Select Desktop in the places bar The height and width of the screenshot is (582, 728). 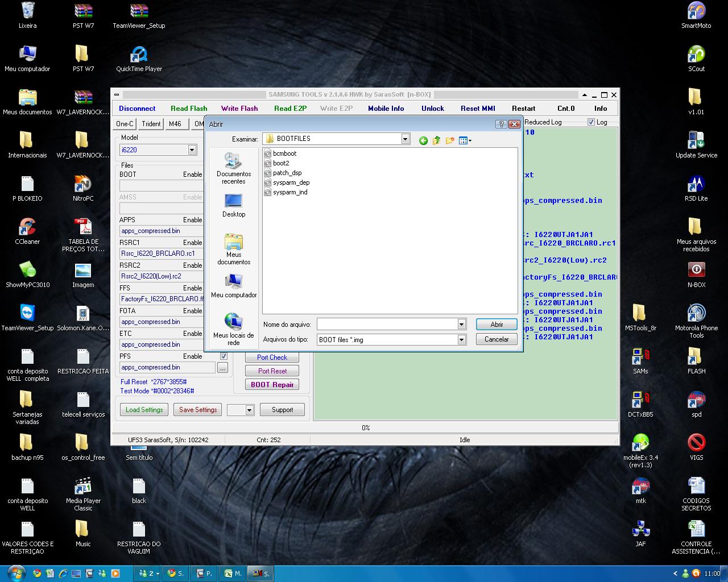234,206
